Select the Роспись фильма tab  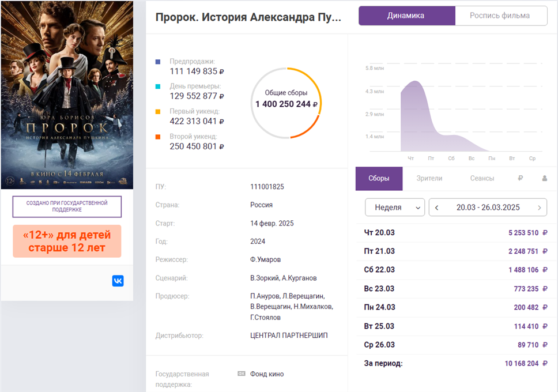[501, 16]
